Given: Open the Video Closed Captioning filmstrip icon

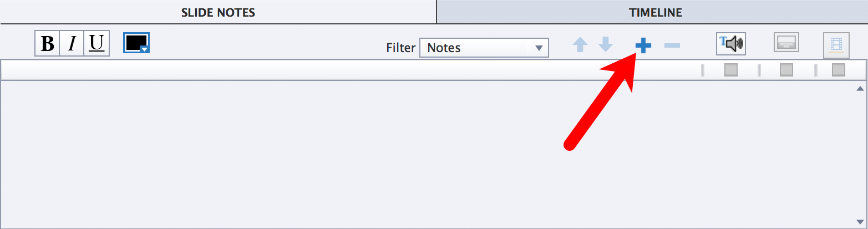Looking at the screenshot, I should 836,45.
